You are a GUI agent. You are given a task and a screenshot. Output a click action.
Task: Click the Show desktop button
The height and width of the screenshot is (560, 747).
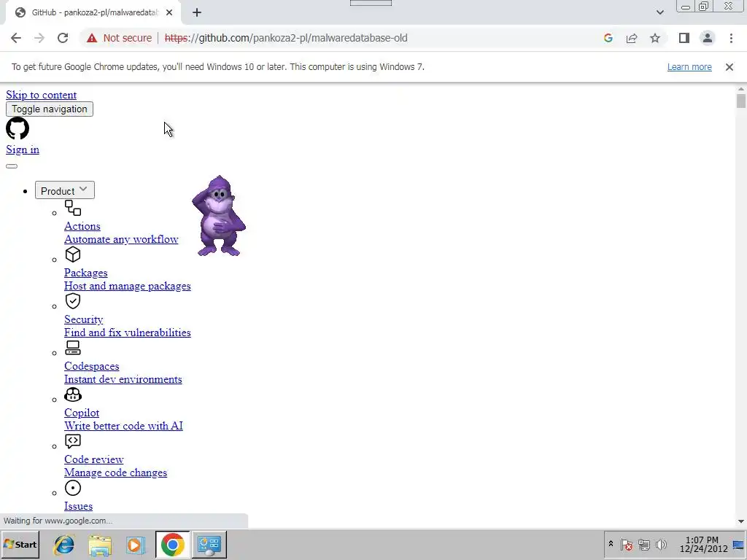(x=739, y=544)
